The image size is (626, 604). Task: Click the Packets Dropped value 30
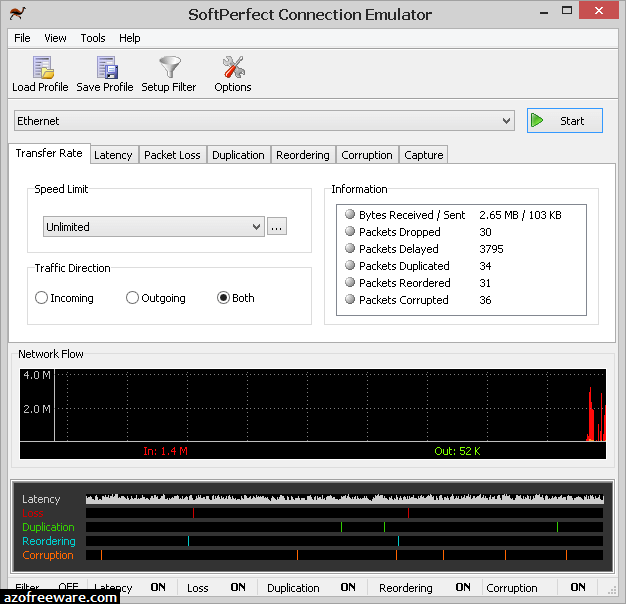point(485,232)
